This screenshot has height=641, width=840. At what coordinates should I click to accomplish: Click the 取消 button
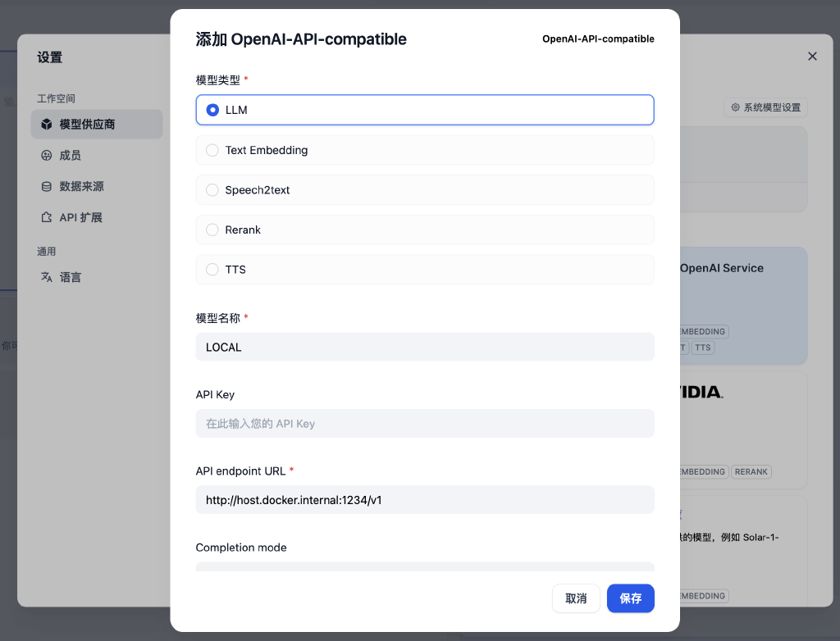click(576, 598)
